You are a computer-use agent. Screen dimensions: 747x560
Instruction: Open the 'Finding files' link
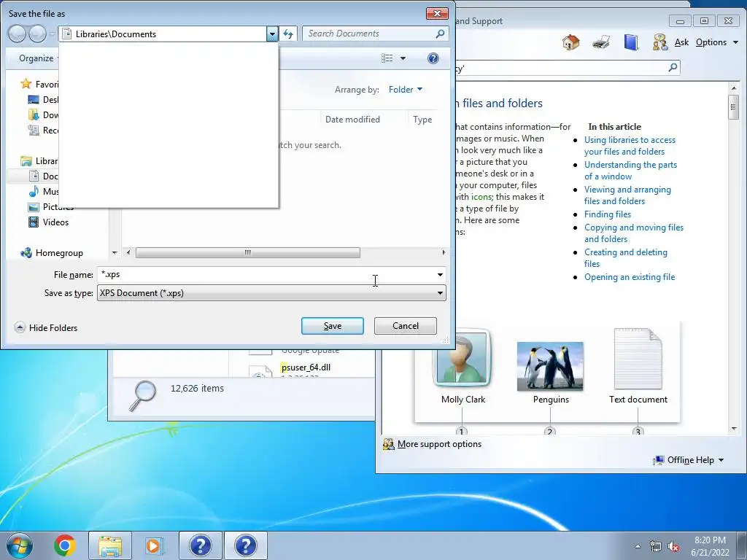point(608,214)
